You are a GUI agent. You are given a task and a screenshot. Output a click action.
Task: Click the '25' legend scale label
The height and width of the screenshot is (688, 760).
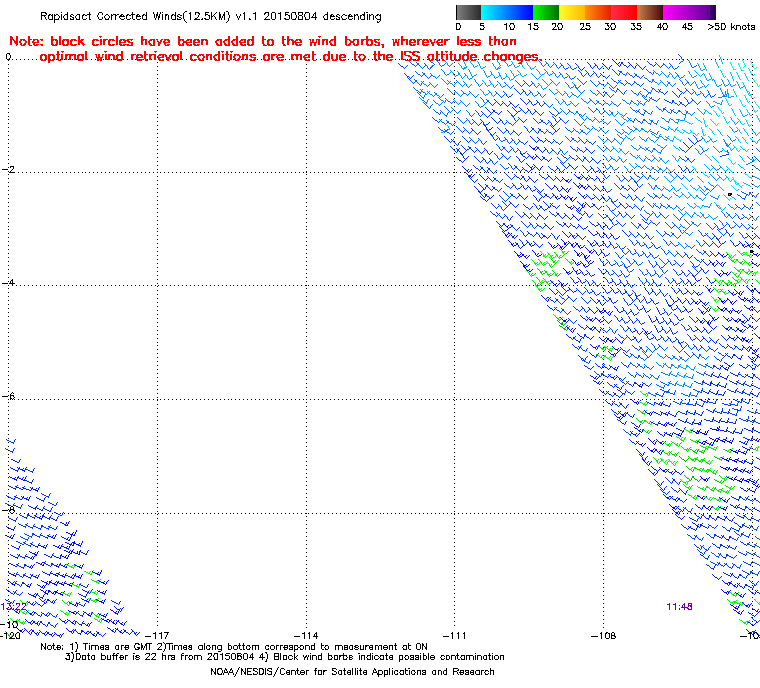pos(585,27)
